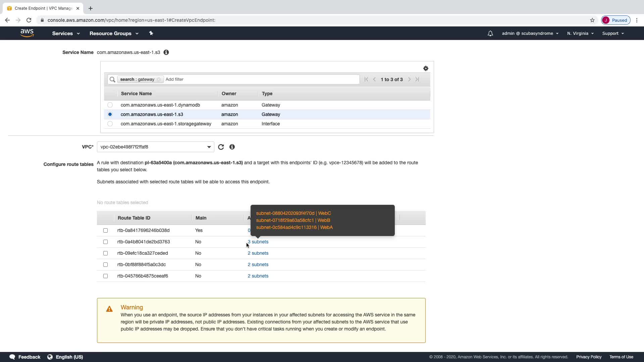Check route table rtb-0a4b8041de2bd3763
The image size is (644, 362).
[106, 242]
